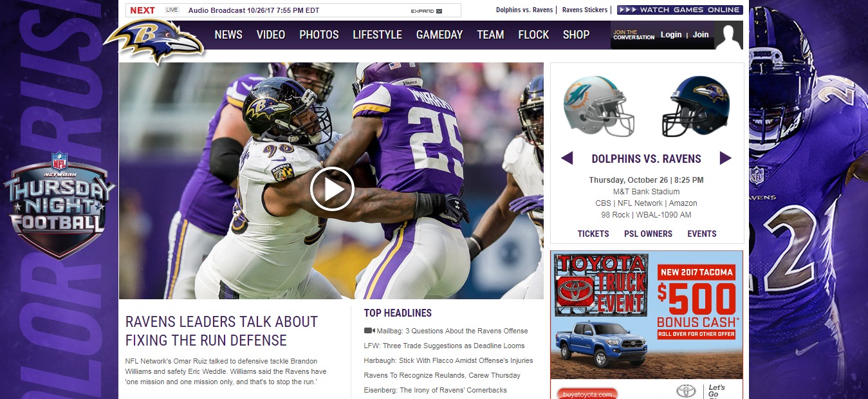Open the SHOP menu

(576, 35)
